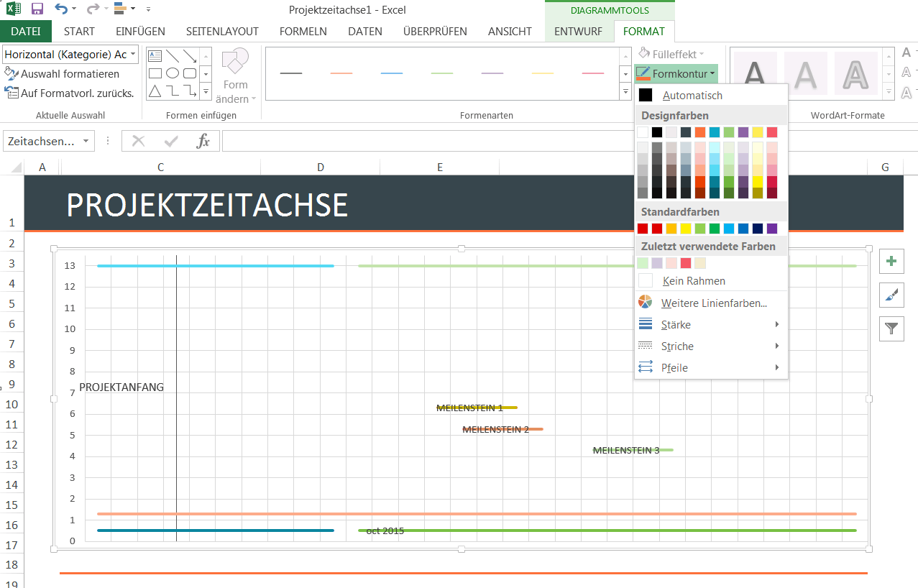Open the Striche submenu
Screen dimensions: 918x588
[711, 346]
